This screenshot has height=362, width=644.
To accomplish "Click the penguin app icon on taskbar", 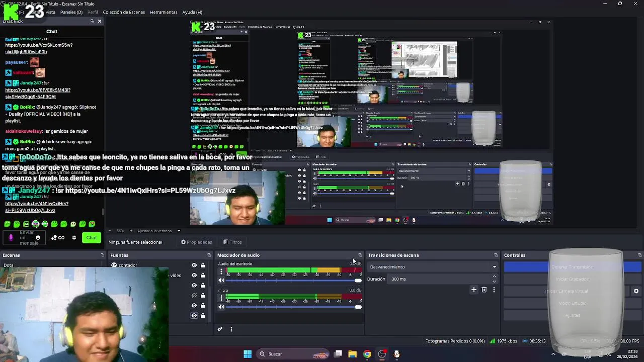I will 396,354.
